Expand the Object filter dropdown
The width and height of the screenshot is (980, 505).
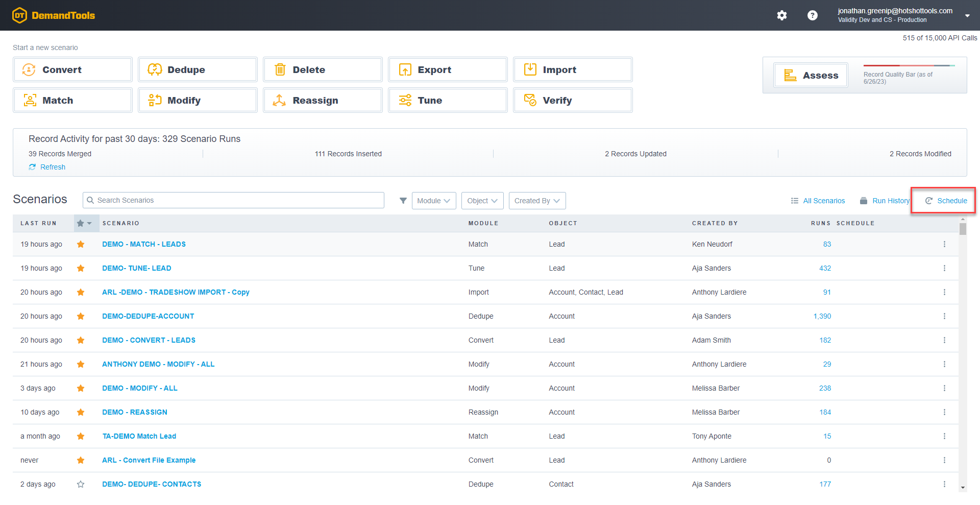(482, 200)
